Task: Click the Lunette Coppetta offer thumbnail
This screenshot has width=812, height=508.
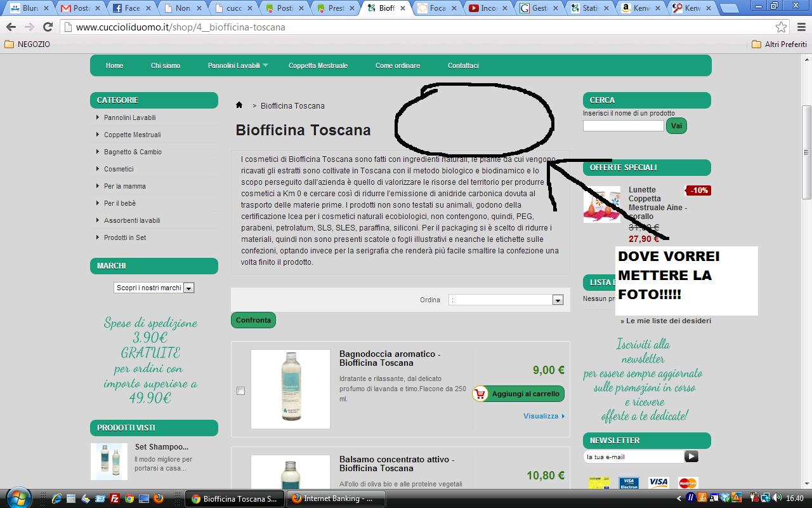Action: [x=602, y=204]
